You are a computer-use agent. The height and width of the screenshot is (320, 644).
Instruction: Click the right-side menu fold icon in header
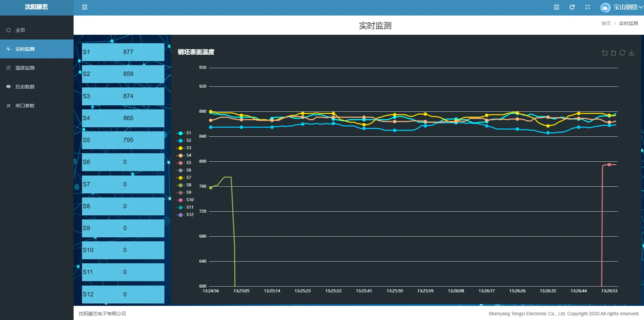coord(557,7)
